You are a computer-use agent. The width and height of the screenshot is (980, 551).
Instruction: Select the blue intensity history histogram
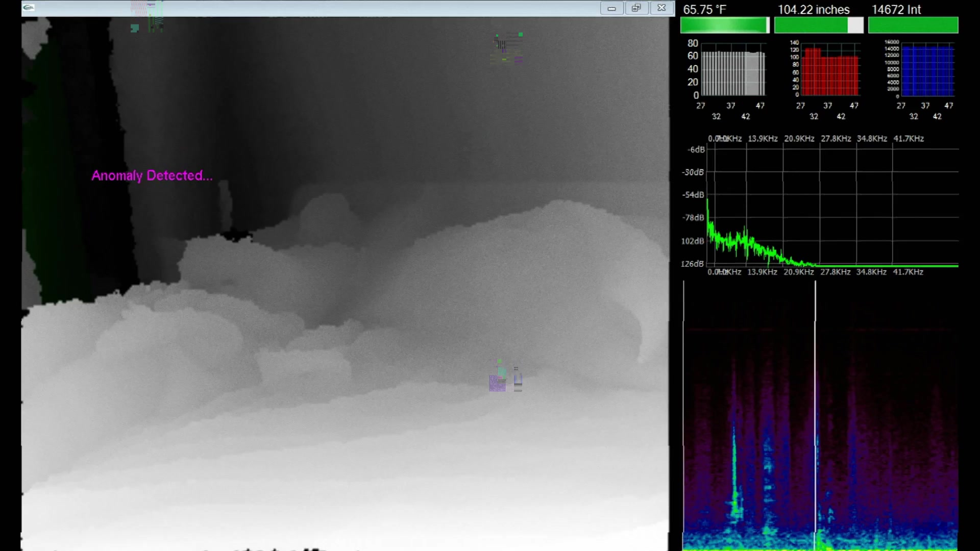pyautogui.click(x=927, y=70)
